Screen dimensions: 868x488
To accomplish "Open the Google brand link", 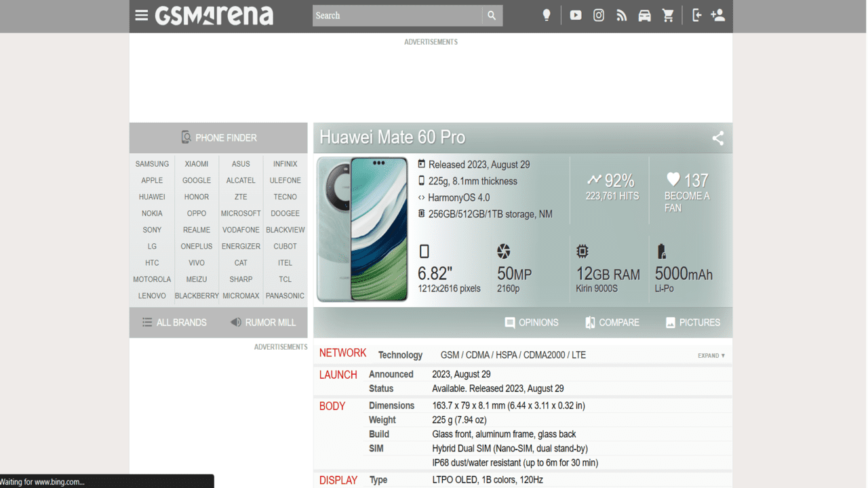I will click(x=197, y=180).
